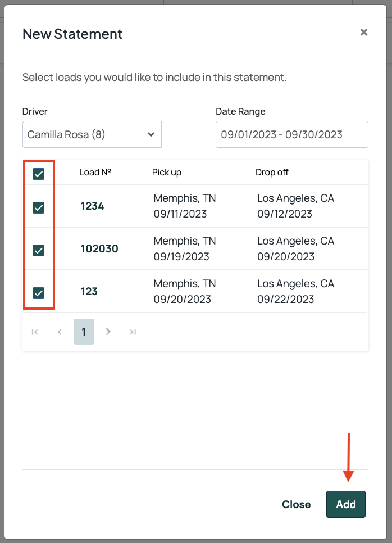Screen dimensions: 392x543
Task: Select page 1 in pagination
Action: 84,332
